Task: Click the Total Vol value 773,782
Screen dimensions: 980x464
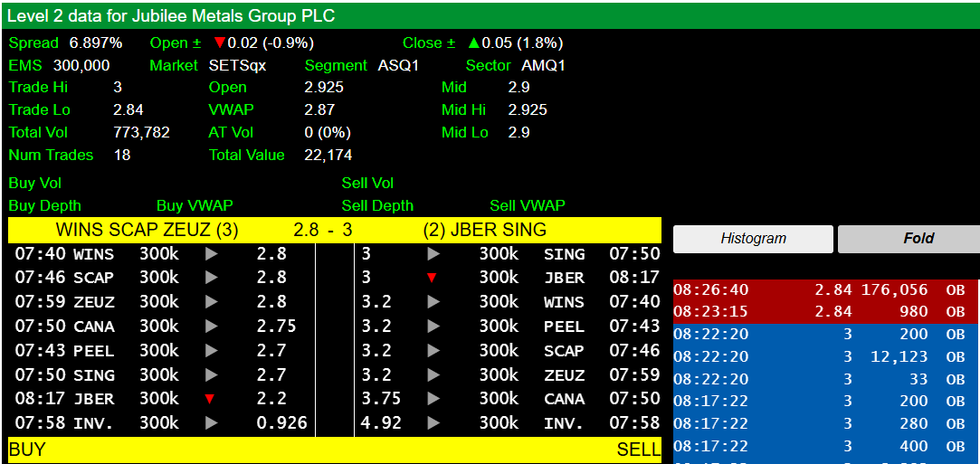Action: pyautogui.click(x=141, y=132)
